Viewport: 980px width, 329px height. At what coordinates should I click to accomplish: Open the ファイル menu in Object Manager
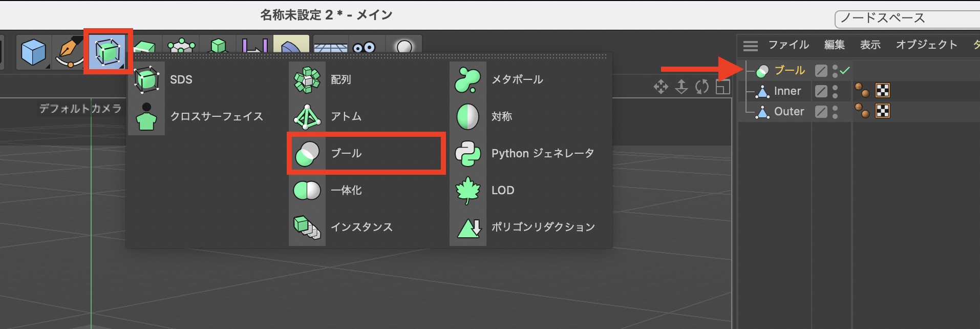pos(788,45)
